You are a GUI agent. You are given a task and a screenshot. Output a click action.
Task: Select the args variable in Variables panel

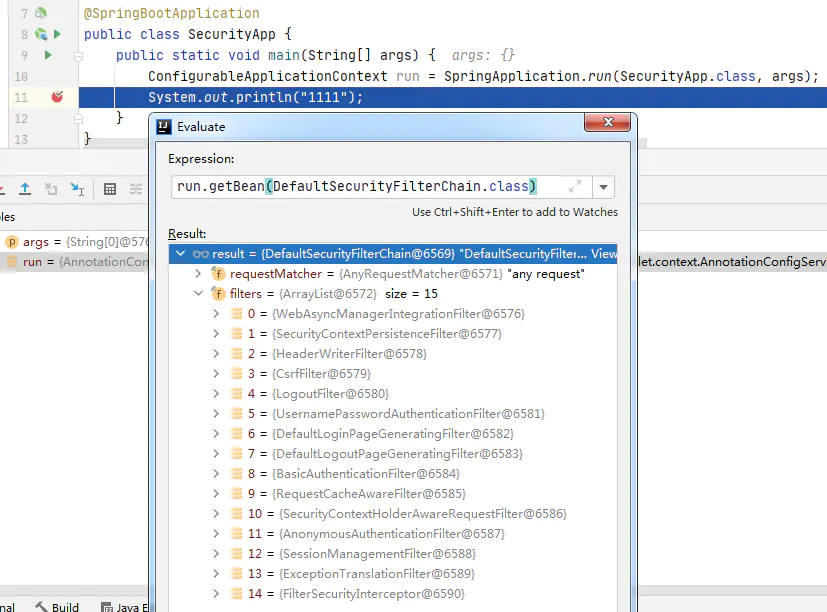coord(75,242)
